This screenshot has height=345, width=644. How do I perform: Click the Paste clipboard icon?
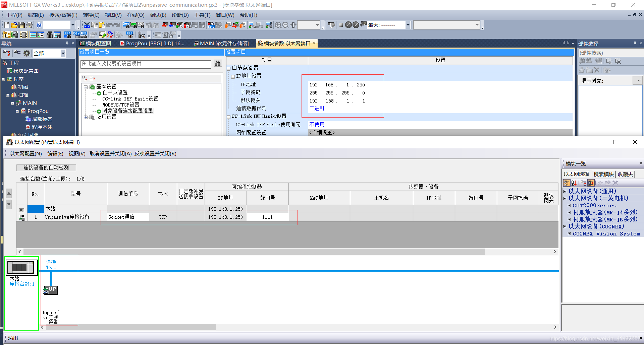pos(102,25)
